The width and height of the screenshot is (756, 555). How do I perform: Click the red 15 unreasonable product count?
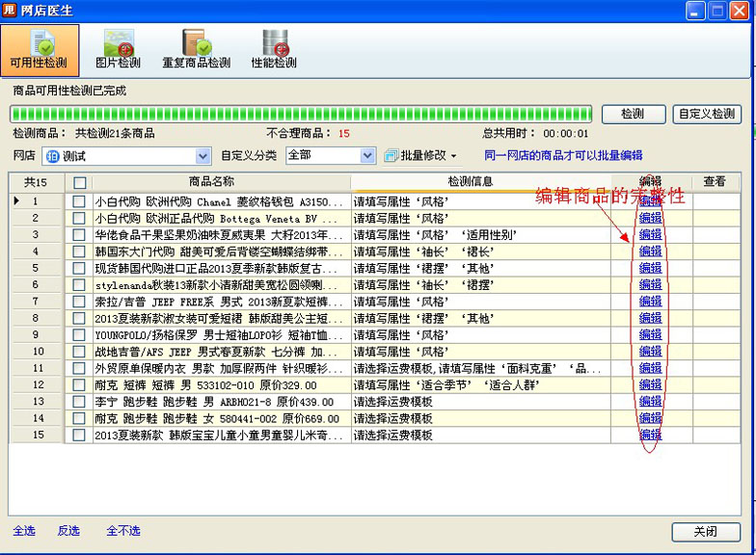pos(343,134)
